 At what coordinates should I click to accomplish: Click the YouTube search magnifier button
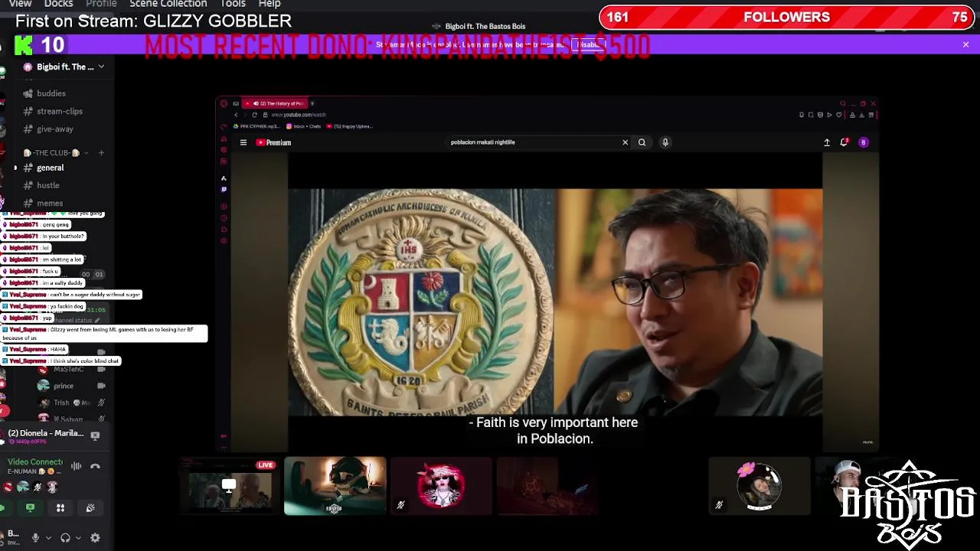pos(642,142)
